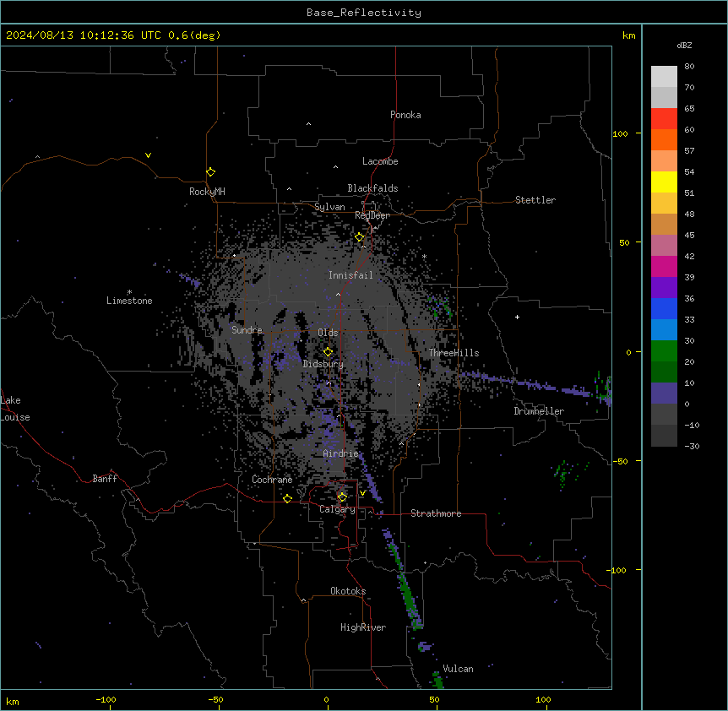Image resolution: width=728 pixels, height=711 pixels.
Task: Select the light blue 33-30 dBZ swatch
Action: (664, 330)
